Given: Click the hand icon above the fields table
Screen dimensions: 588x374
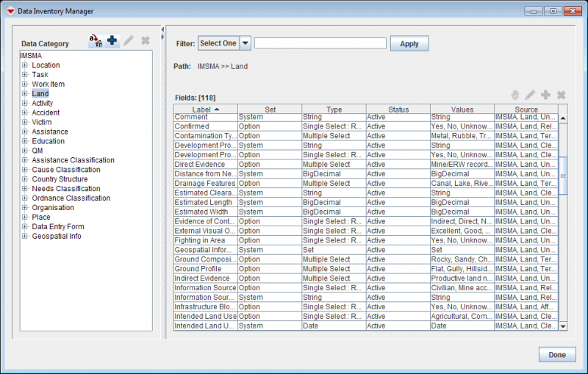Looking at the screenshot, I should click(515, 96).
